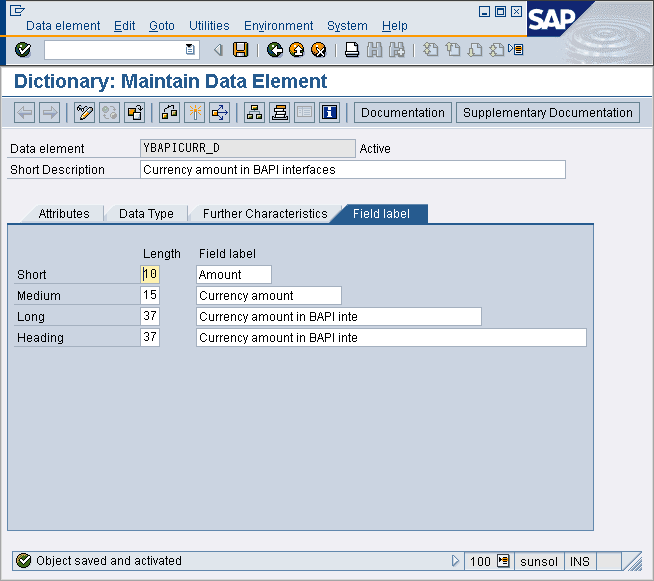Go to next page icon
654x581 pixels.
click(x=475, y=50)
